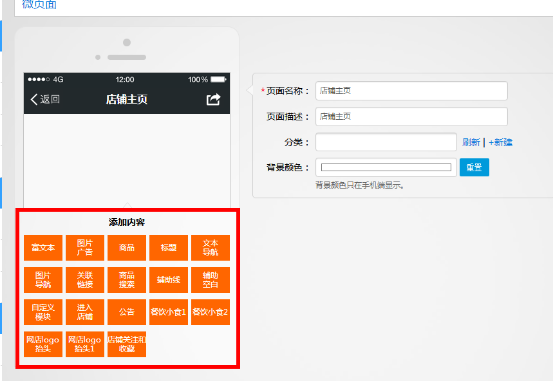Open the 微页面 link at top
This screenshot has height=382, width=554.
point(39,4)
